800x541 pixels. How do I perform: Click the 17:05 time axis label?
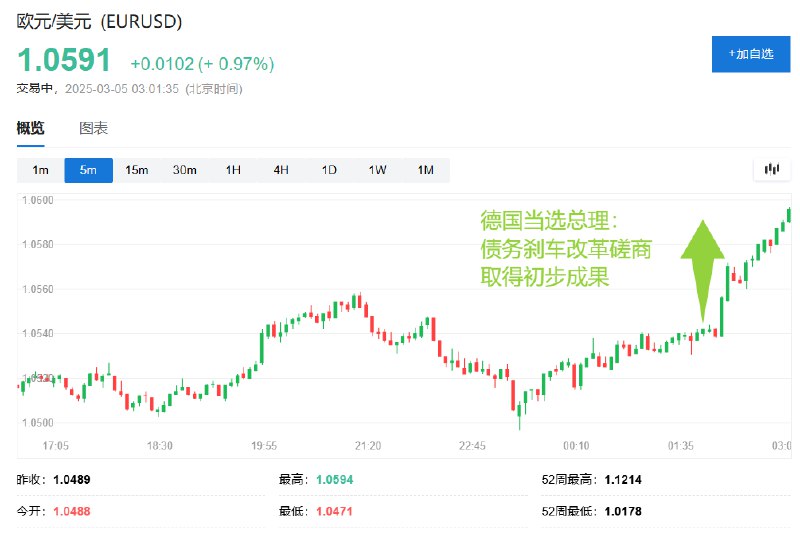coord(56,446)
